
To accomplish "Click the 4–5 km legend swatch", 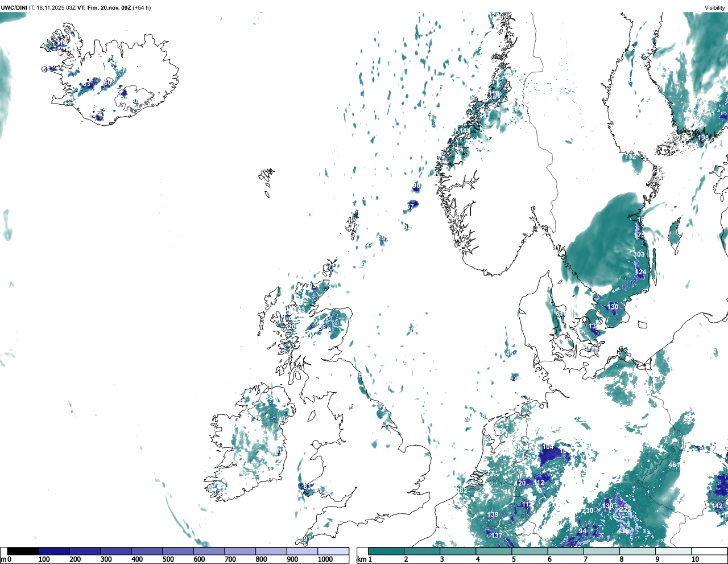I will tap(494, 551).
